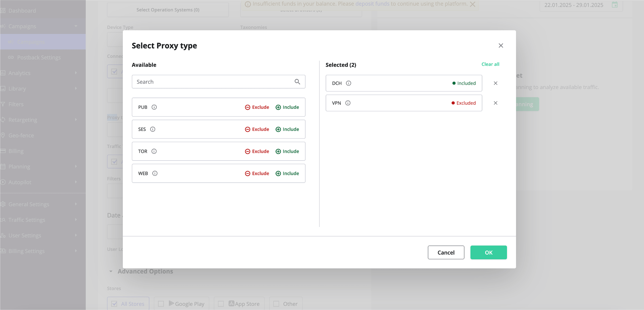Image resolution: width=644 pixels, height=310 pixels.
Task: Click the info icon next to WEB
Action: (x=155, y=173)
